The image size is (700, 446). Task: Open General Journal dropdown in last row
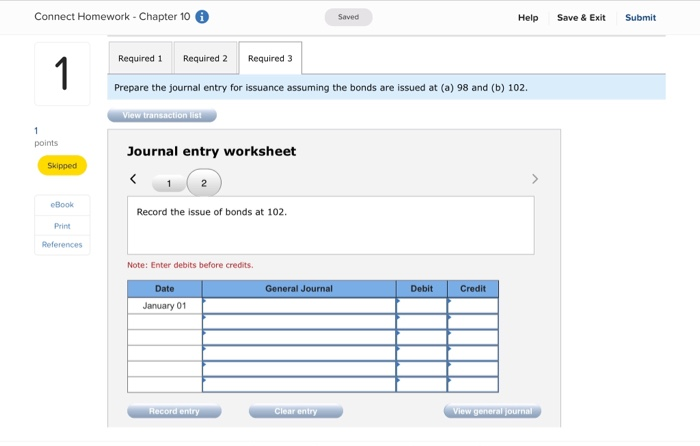tap(299, 384)
